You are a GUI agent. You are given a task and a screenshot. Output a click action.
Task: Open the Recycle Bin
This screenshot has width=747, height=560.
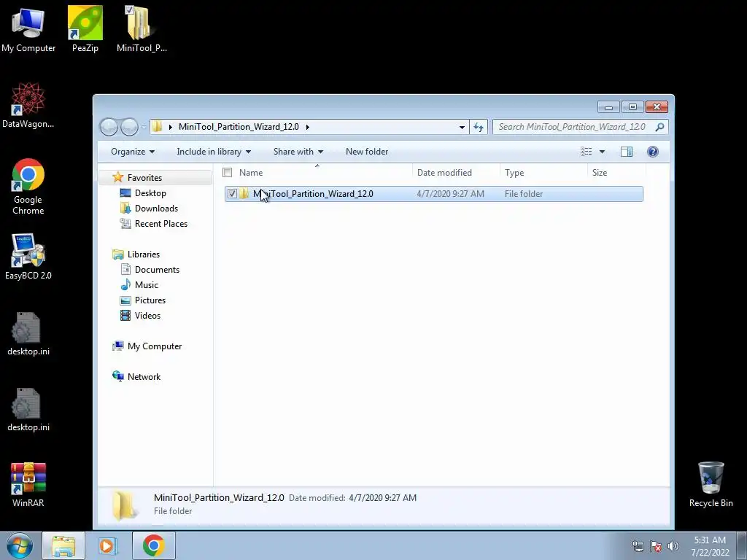pyautogui.click(x=711, y=484)
